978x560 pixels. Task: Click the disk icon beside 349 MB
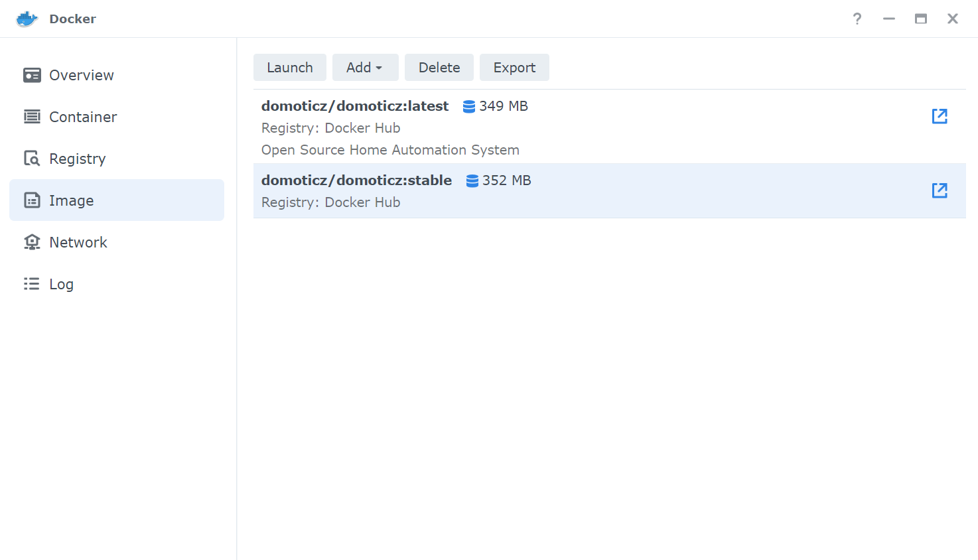pos(469,106)
